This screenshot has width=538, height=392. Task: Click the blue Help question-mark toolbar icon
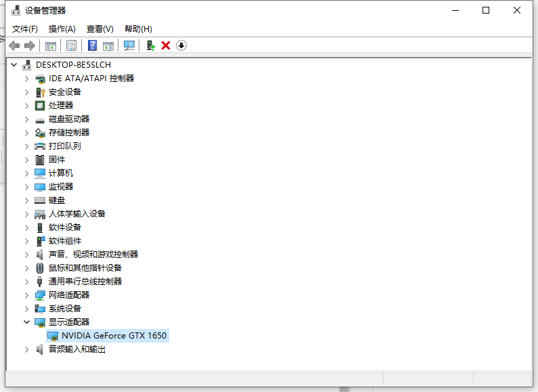92,45
